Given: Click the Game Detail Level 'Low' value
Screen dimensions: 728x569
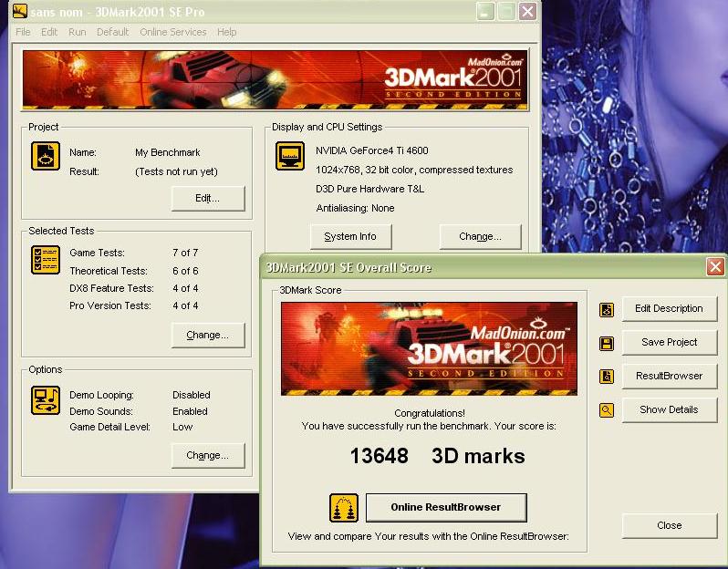Looking at the screenshot, I should point(182,427).
